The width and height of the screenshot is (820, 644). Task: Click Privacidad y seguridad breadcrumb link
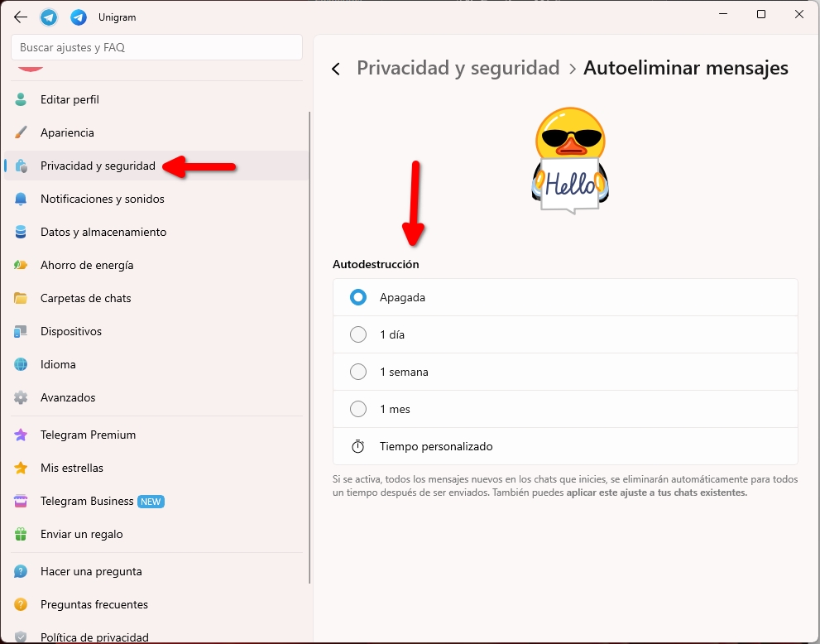pos(458,68)
